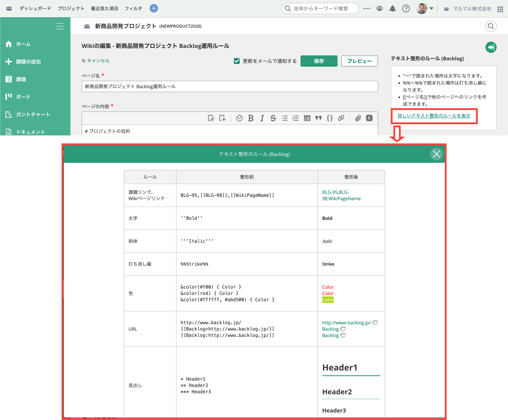Image resolution: width=508 pixels, height=420 pixels.
Task: Close the text formatting rules dialog
Action: [x=436, y=154]
